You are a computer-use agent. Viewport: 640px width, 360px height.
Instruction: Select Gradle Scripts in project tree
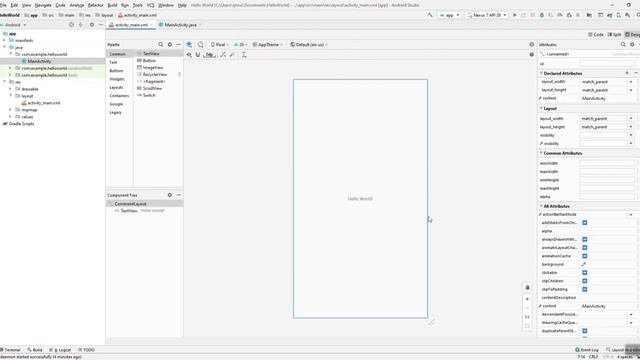21,124
